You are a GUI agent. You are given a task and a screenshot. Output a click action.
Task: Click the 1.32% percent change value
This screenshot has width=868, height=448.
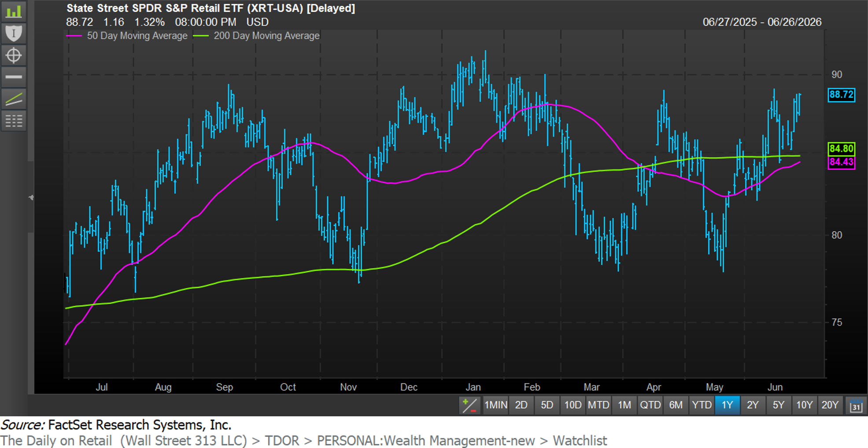pyautogui.click(x=149, y=22)
